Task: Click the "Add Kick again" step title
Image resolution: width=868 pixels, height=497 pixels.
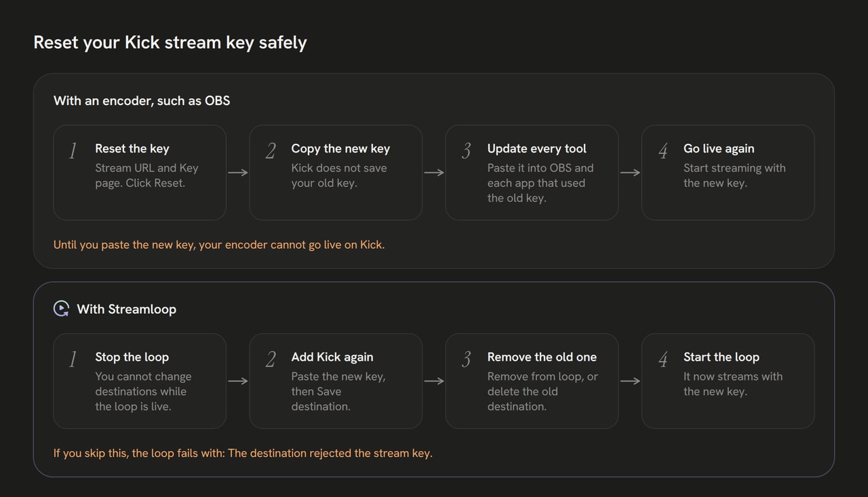Action: (x=332, y=357)
